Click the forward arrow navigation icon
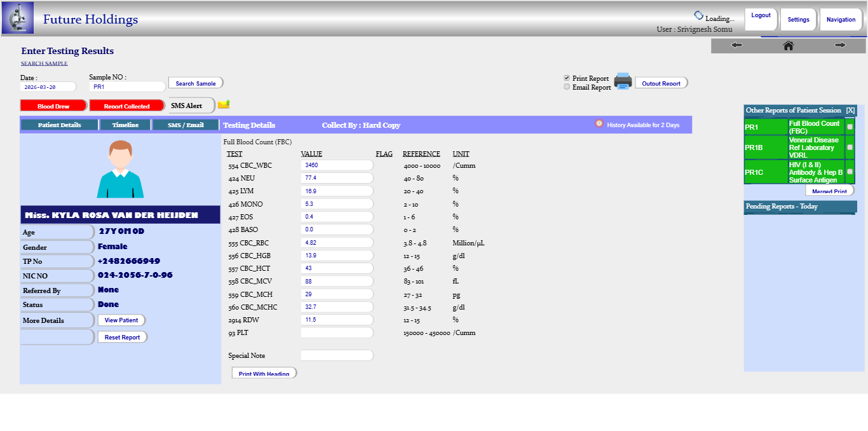The height and width of the screenshot is (431, 868). (x=840, y=45)
